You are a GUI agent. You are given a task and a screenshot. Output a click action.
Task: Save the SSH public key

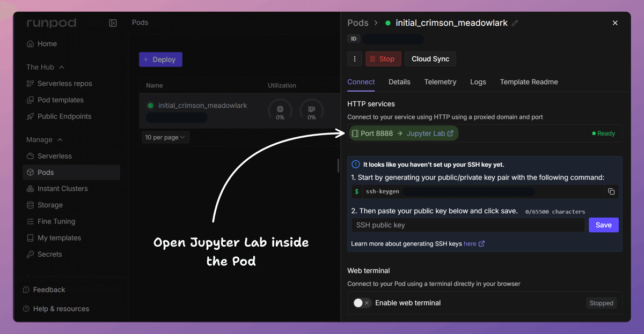(604, 225)
